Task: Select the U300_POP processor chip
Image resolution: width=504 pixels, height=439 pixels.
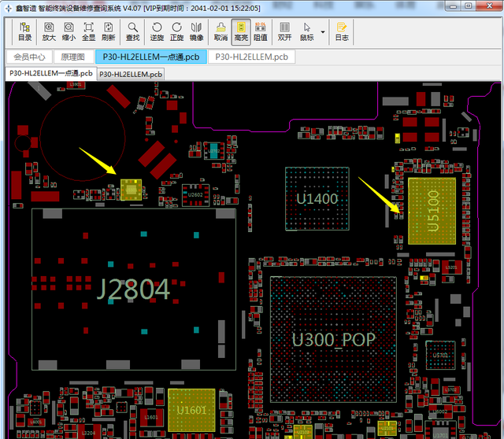Action: point(333,339)
